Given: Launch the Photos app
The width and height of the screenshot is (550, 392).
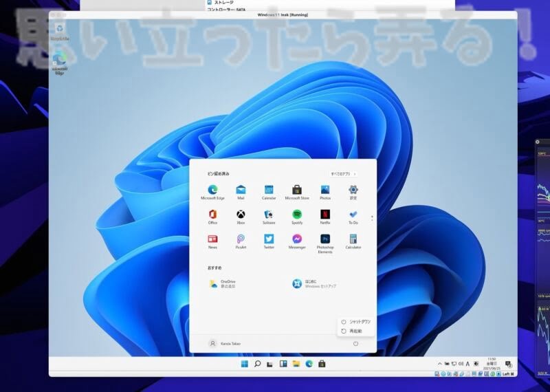Looking at the screenshot, I should [324, 193].
